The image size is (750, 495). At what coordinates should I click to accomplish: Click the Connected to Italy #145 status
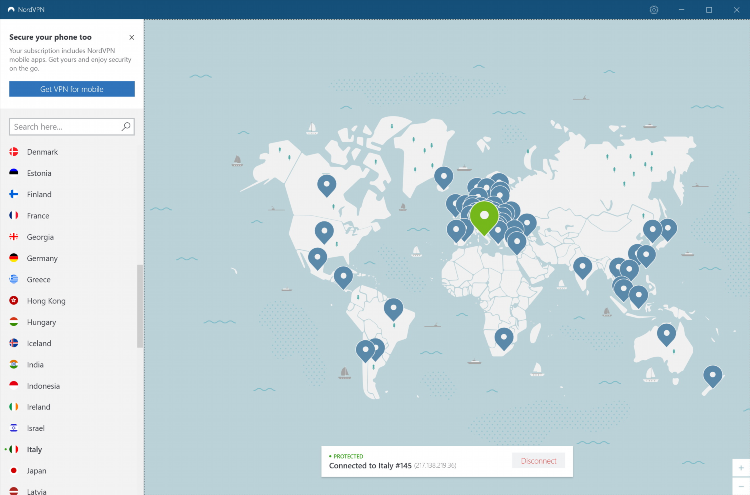pos(370,466)
